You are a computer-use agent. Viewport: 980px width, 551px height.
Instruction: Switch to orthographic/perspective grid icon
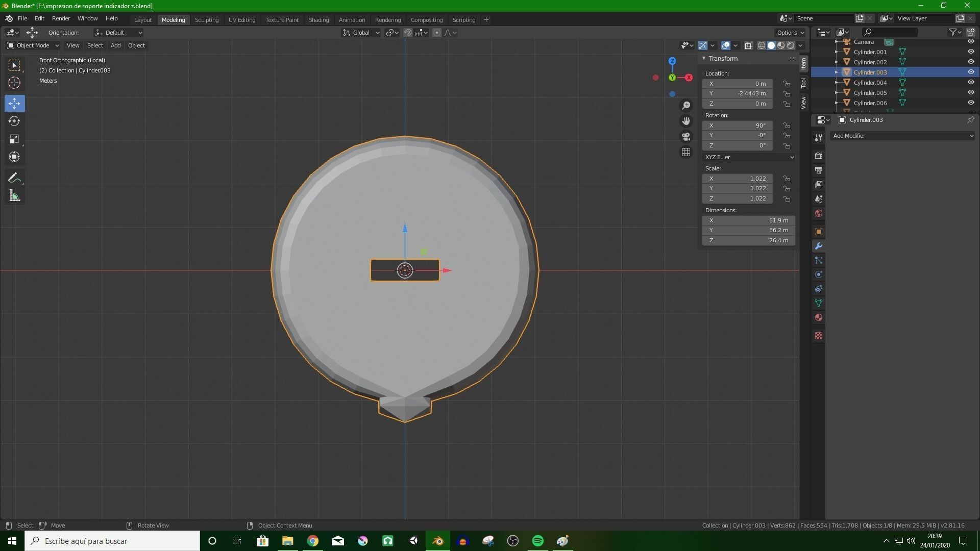point(686,152)
